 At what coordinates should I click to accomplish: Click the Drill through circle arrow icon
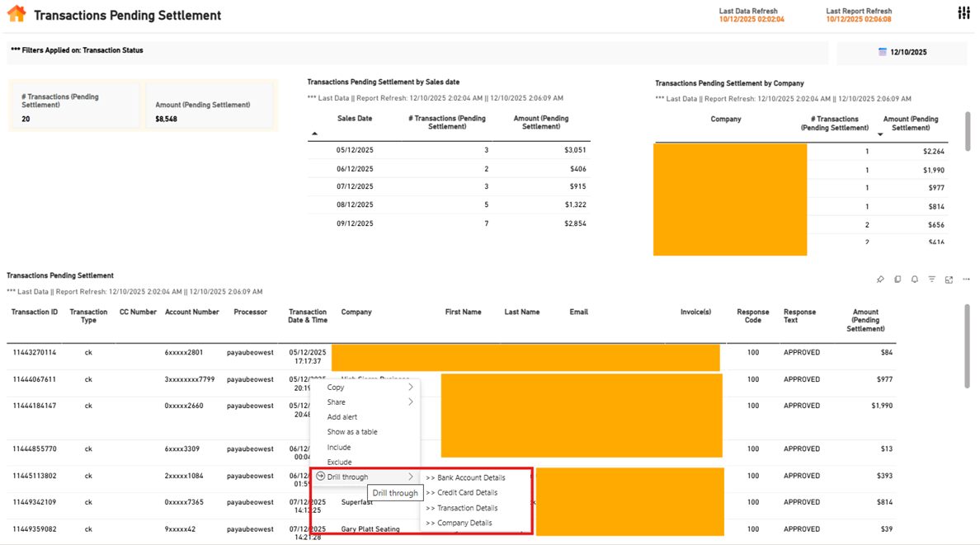[x=320, y=477]
